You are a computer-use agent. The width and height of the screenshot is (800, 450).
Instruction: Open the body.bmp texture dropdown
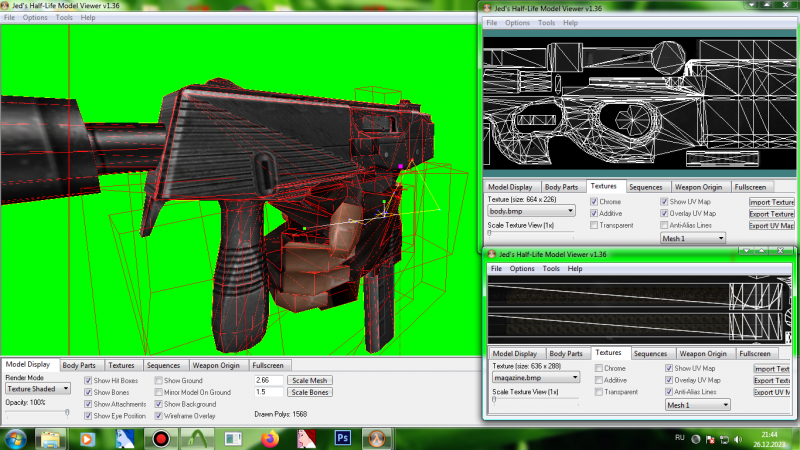tap(531, 211)
